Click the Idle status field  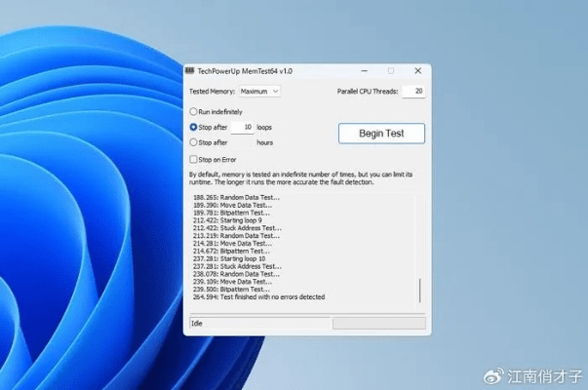tap(257, 323)
